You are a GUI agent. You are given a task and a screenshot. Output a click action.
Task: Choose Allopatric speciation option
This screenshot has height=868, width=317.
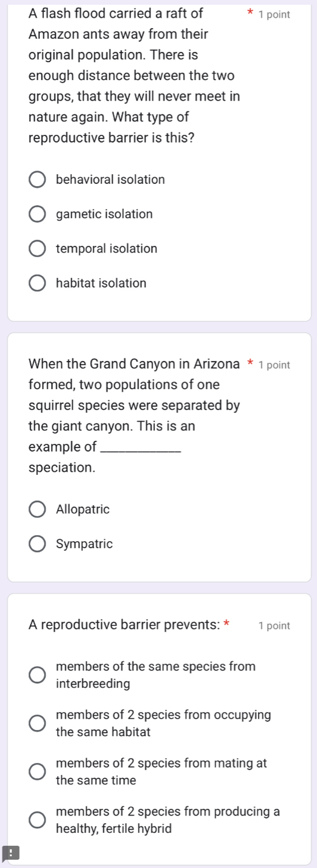pyautogui.click(x=37, y=510)
